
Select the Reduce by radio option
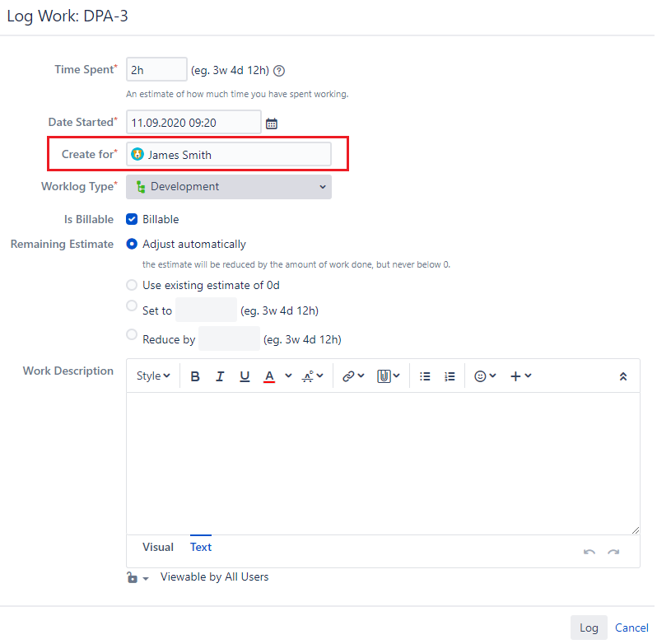[x=132, y=334]
